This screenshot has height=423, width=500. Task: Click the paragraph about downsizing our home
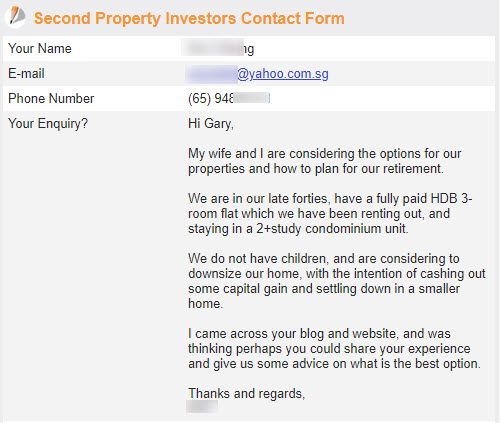click(337, 281)
